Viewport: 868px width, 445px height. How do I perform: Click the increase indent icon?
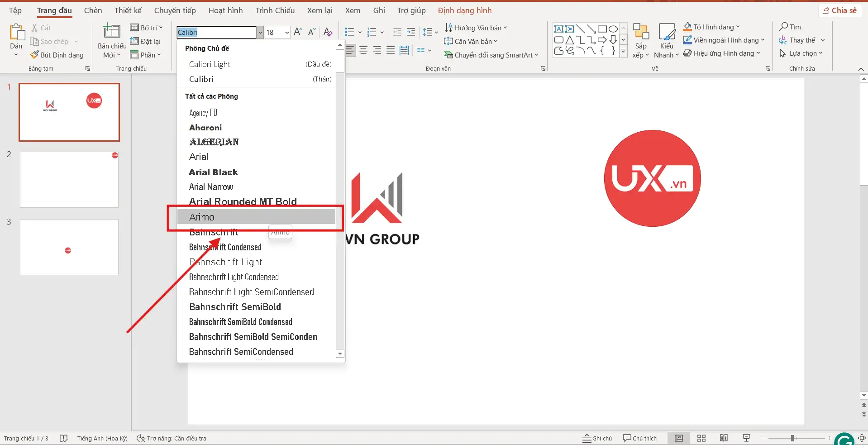pos(411,32)
